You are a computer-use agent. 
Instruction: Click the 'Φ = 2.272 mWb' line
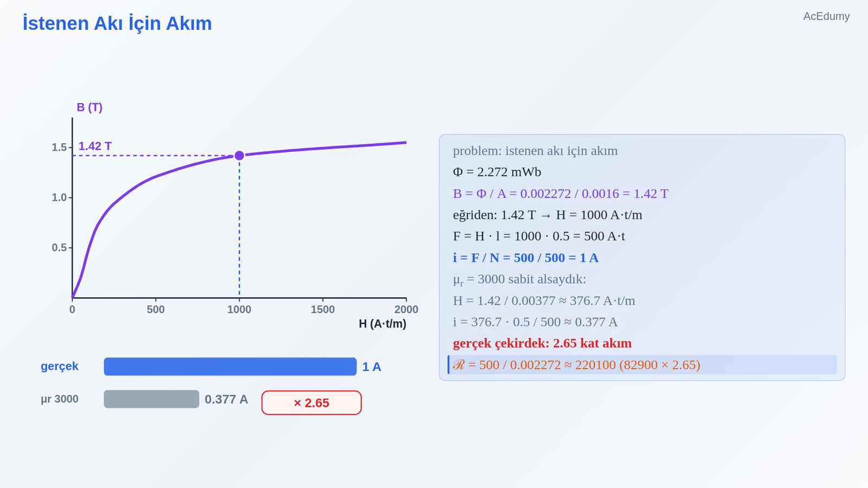497,172
